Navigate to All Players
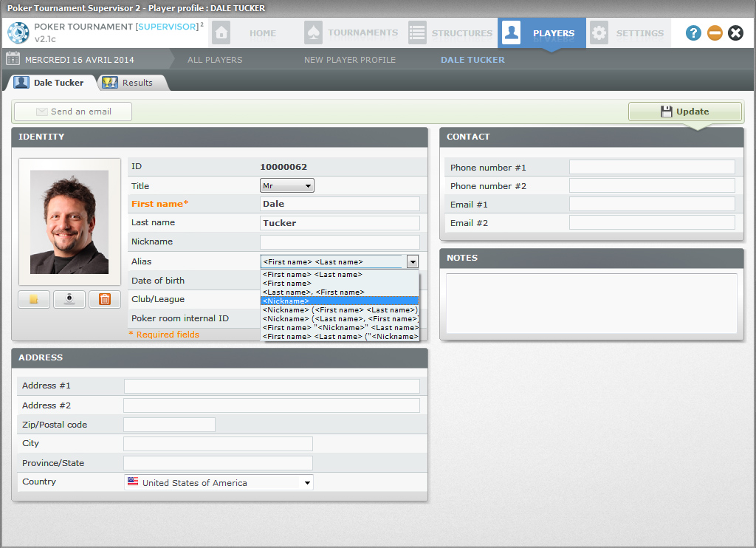756x548 pixels. point(215,60)
